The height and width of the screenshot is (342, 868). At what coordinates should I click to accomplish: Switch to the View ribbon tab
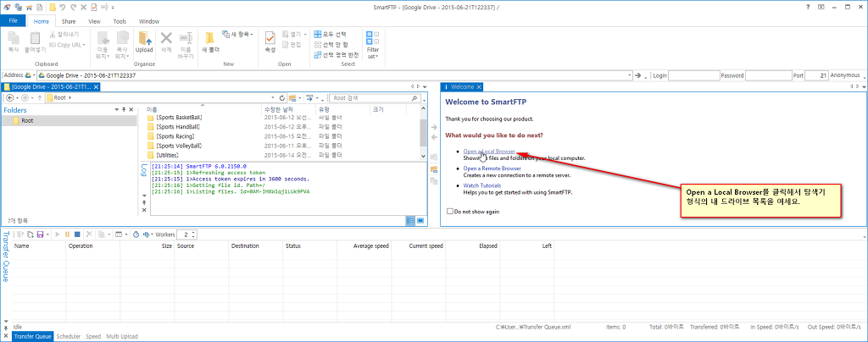pos(94,20)
